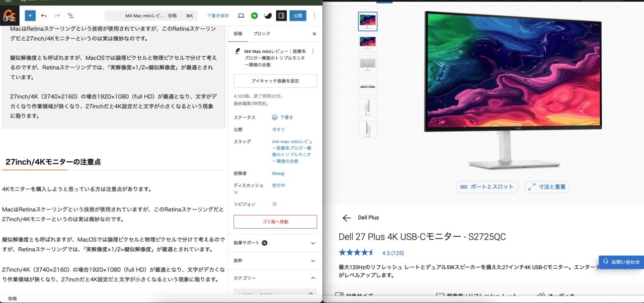
Task: Edit the slug m4-mac-mini link
Action: point(292,151)
